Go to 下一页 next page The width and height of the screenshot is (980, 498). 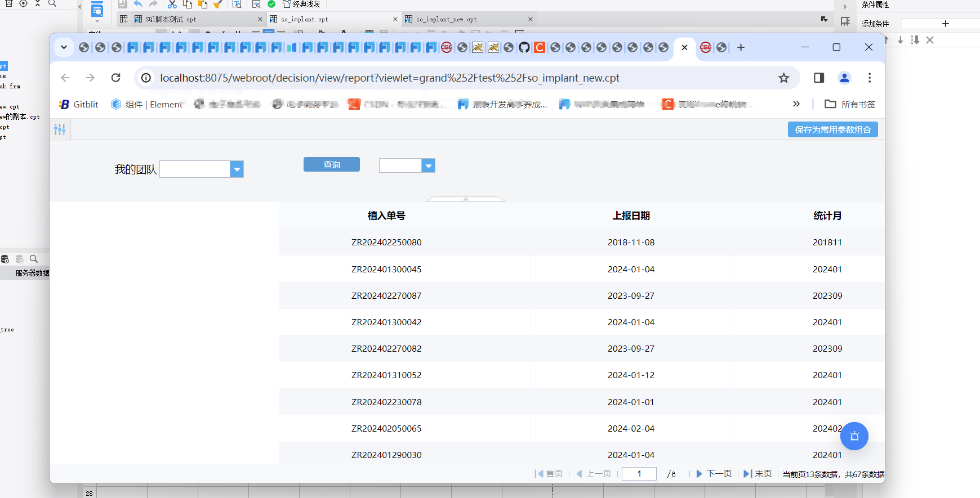(x=714, y=474)
